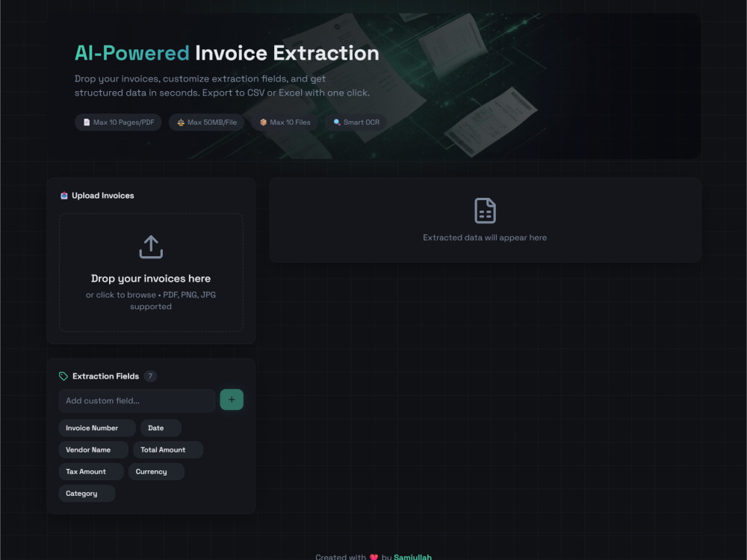Image resolution: width=747 pixels, height=560 pixels.
Task: Click the magnifier icon in Smart OCR badge
Action: tap(337, 122)
